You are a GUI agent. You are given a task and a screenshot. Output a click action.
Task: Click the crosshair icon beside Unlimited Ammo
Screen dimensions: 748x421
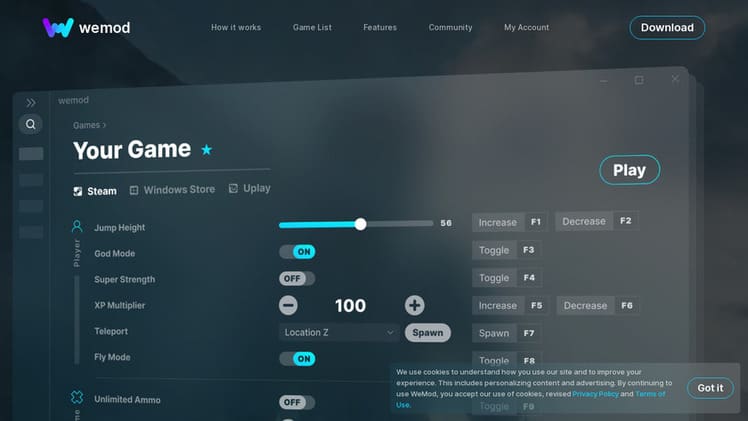coord(77,398)
